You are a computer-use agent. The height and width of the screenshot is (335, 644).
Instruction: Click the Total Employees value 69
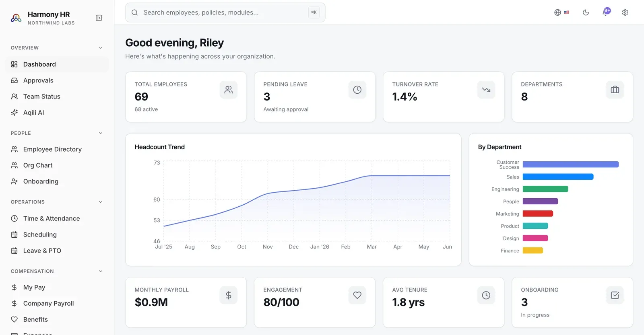pyautogui.click(x=141, y=97)
